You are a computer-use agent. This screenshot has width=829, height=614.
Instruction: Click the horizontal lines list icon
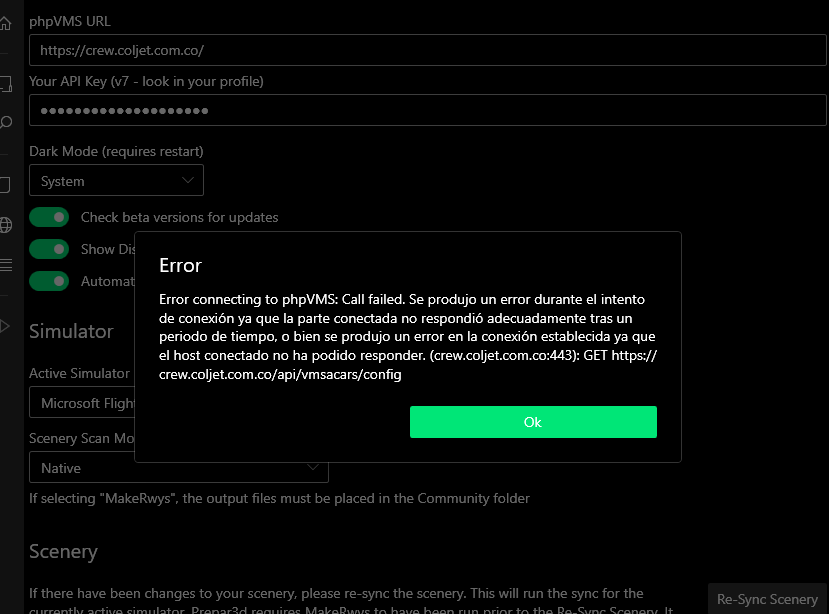tap(6, 264)
